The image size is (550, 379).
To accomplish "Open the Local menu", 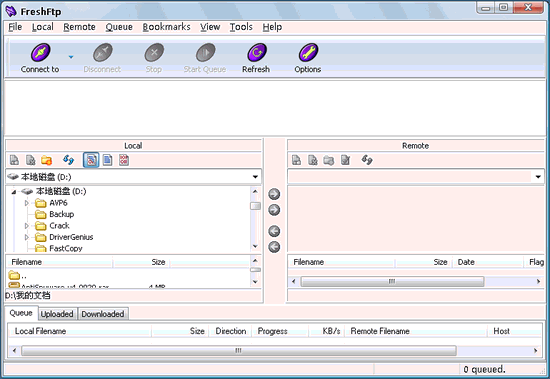I will click(43, 27).
